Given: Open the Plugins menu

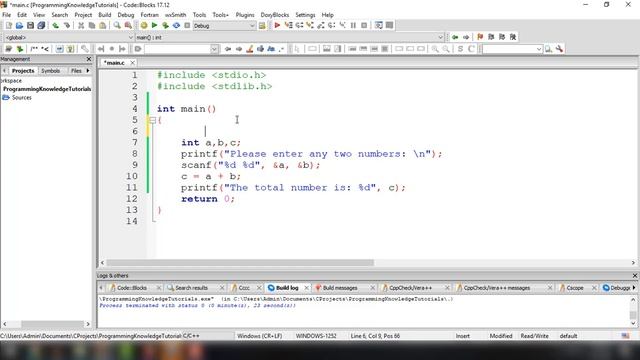Looking at the screenshot, I should coord(245,15).
